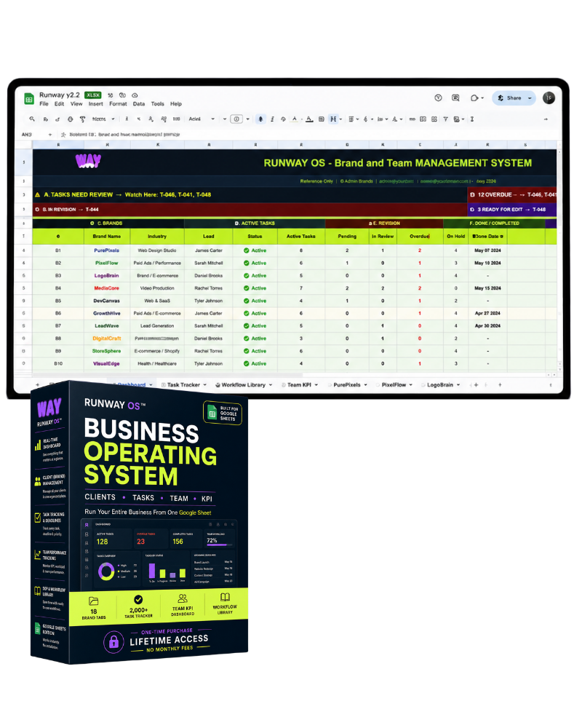
Task: Click the eye status icon by title
Action: (135, 95)
